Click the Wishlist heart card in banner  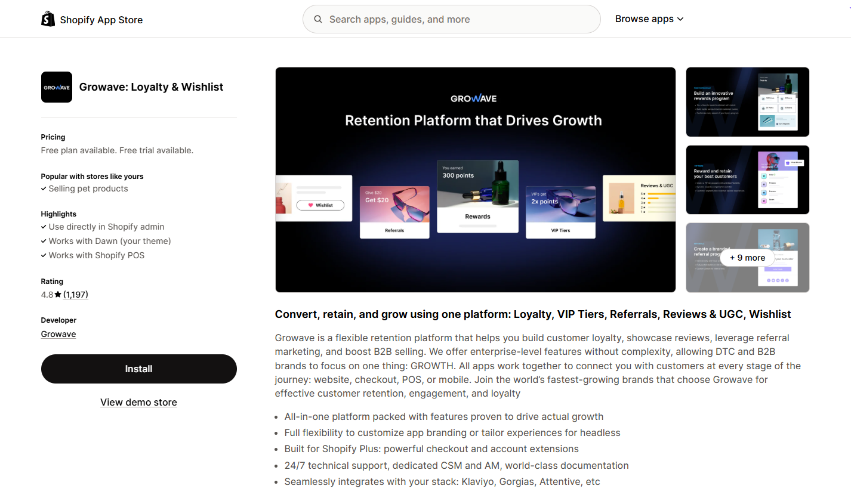314,198
